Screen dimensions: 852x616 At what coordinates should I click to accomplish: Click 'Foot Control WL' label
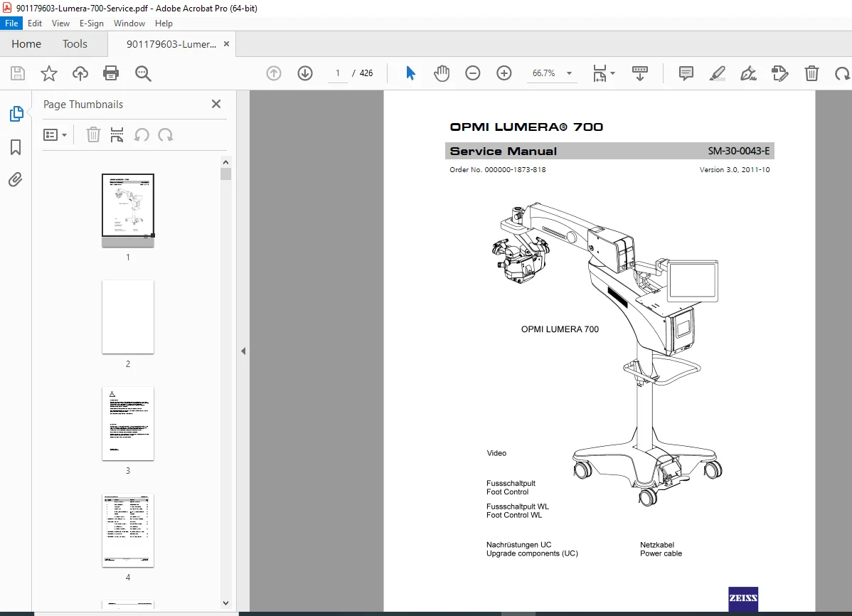(514, 516)
